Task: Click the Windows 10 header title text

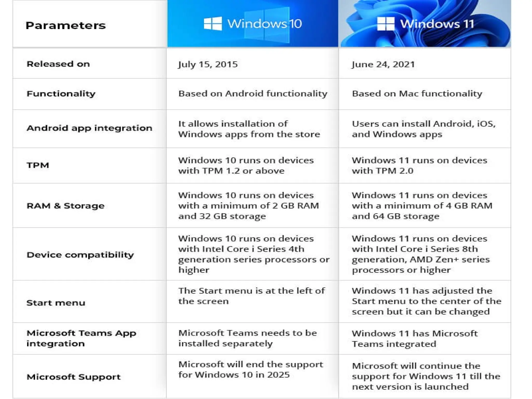Action: tap(264, 24)
